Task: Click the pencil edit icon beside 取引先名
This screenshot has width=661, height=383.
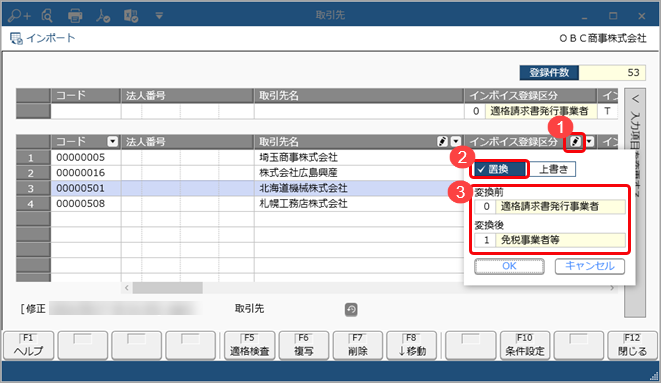Action: coord(442,142)
